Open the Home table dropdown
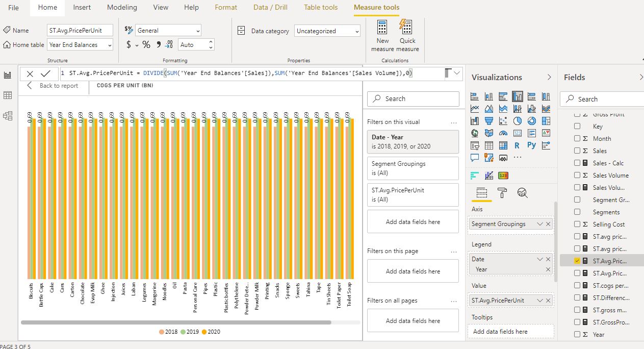Screen dimensions: 644x349 (80, 45)
